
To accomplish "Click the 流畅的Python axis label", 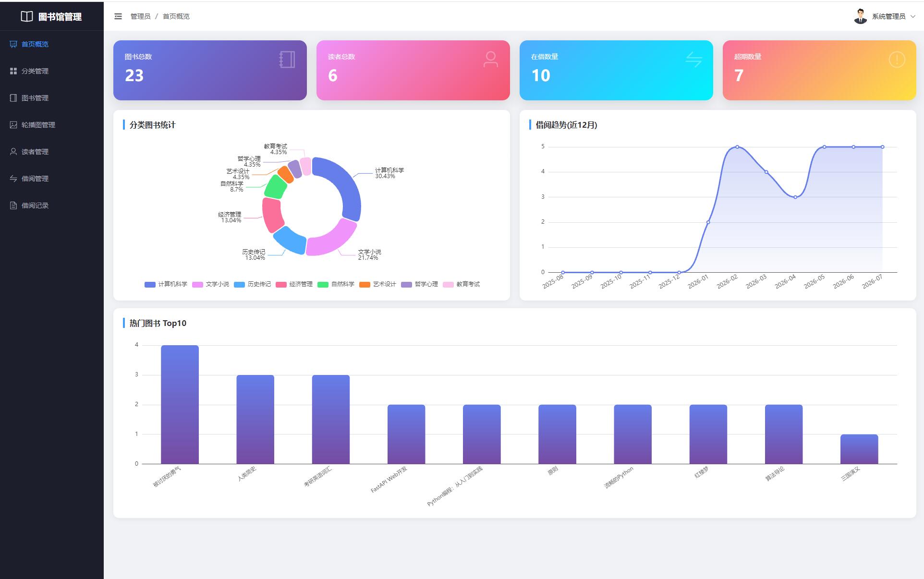I will (x=619, y=478).
